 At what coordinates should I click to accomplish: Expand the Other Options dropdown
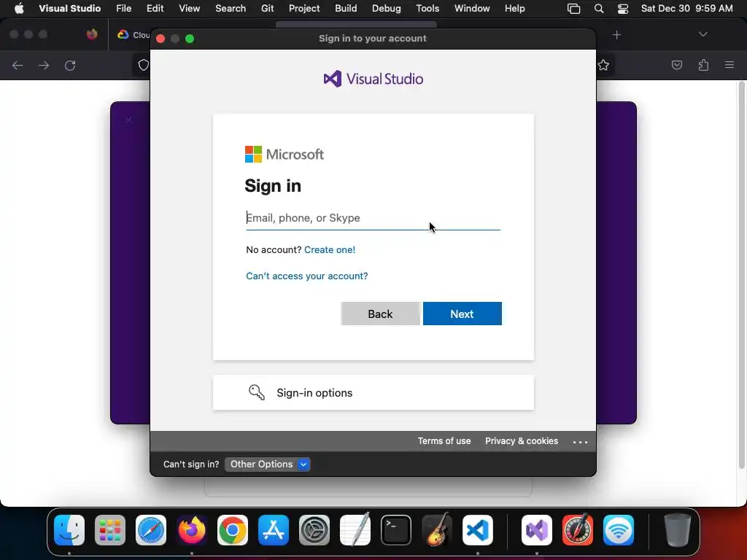click(267, 464)
